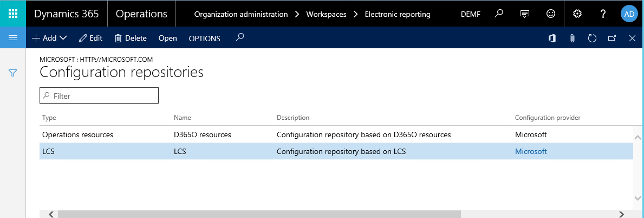The image size is (644, 218).
Task: Go to Organization administration breadcrumb
Action: pyautogui.click(x=240, y=15)
